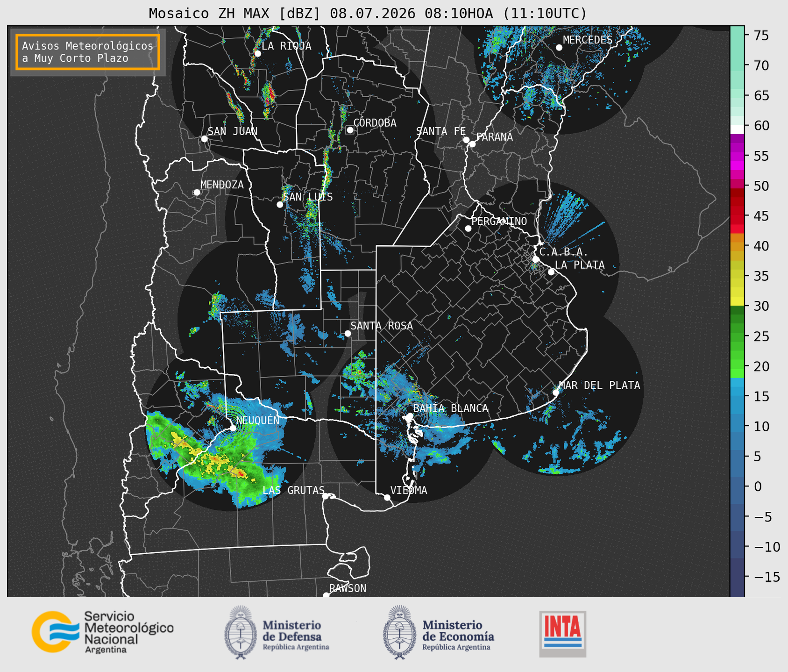Open Avisos Meteorológicos a Muy Corto Plazo
The width and height of the screenshot is (788, 672).
88,52
